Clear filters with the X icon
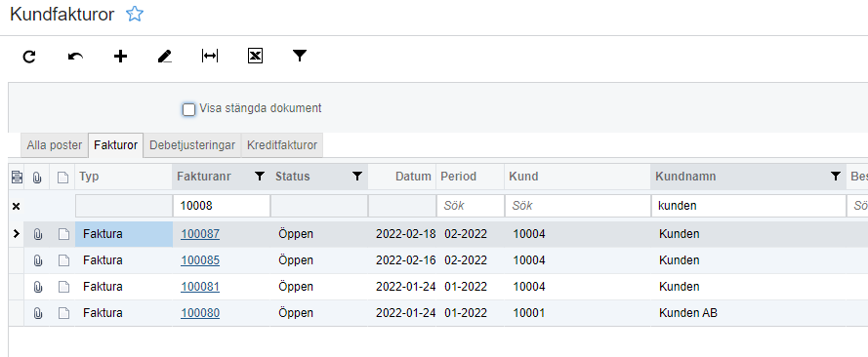The image size is (868, 357). [x=16, y=206]
